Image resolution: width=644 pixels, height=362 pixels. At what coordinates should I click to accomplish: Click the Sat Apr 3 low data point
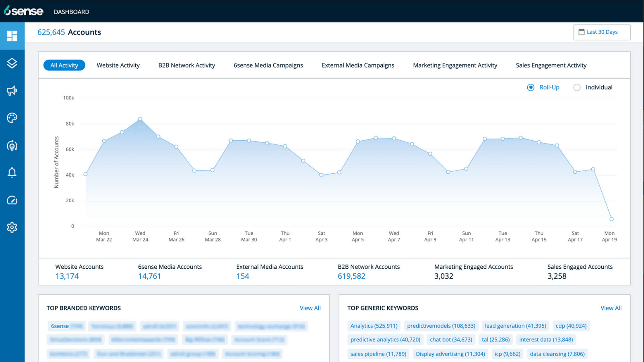point(321,175)
